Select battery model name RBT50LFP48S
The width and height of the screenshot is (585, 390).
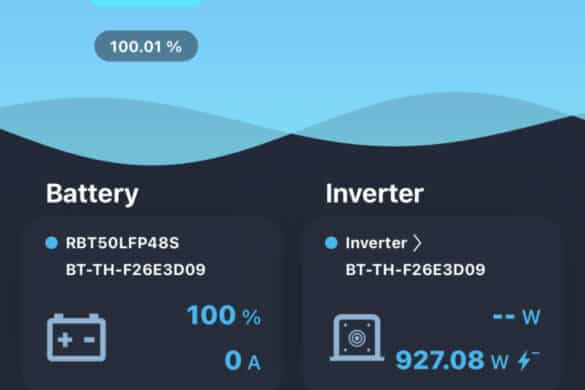click(x=123, y=243)
